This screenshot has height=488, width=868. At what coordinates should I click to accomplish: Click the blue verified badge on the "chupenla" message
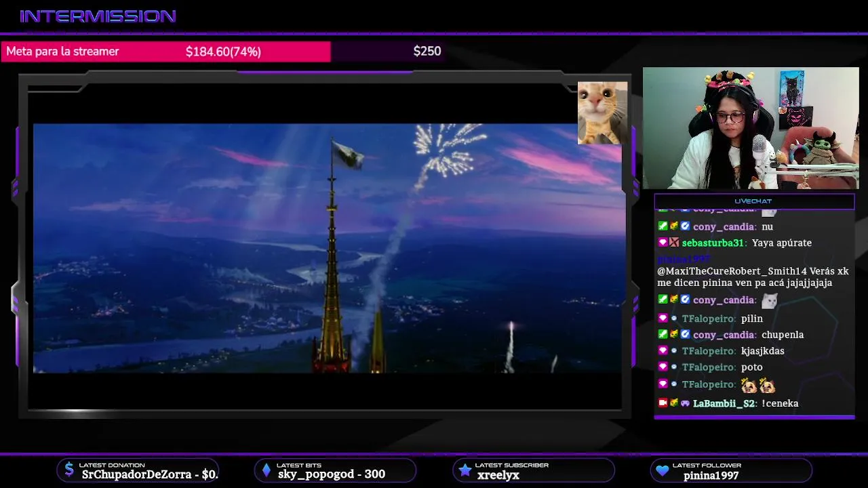(x=685, y=334)
